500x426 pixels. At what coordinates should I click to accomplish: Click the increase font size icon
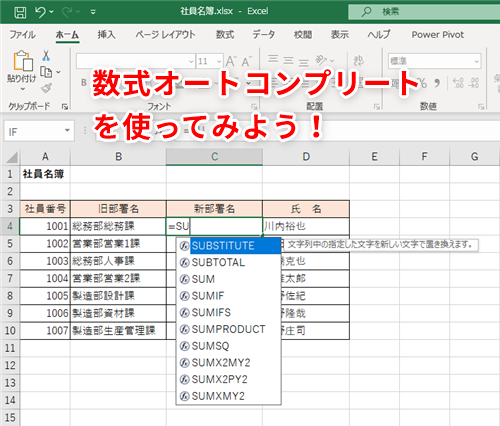(231, 61)
